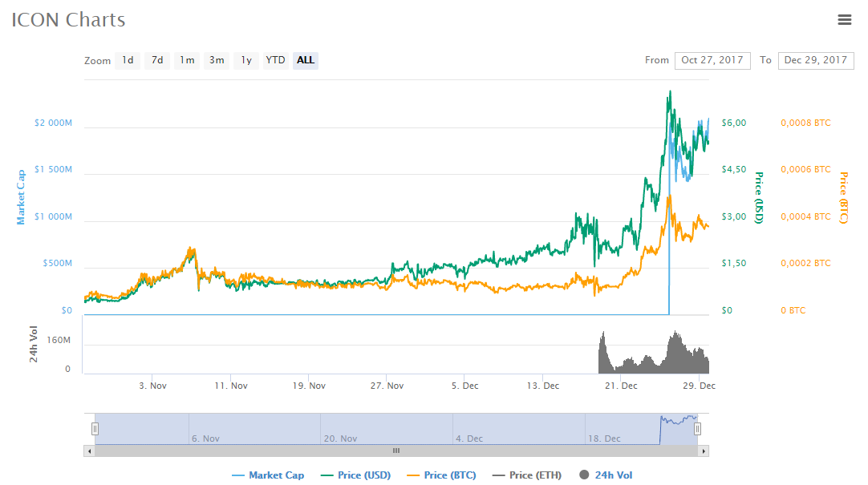Viewport: 868px width, 485px height.
Task: Edit the From date field
Action: tap(712, 60)
